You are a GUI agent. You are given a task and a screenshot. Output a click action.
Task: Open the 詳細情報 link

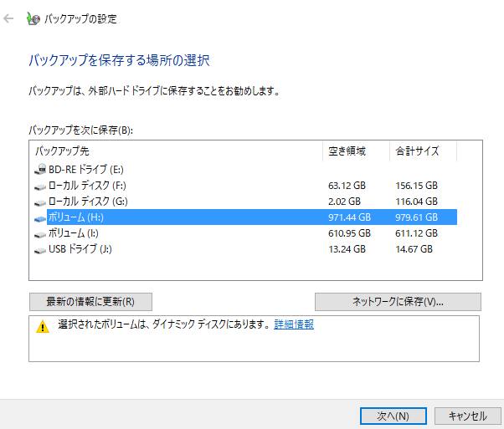pyautogui.click(x=294, y=324)
